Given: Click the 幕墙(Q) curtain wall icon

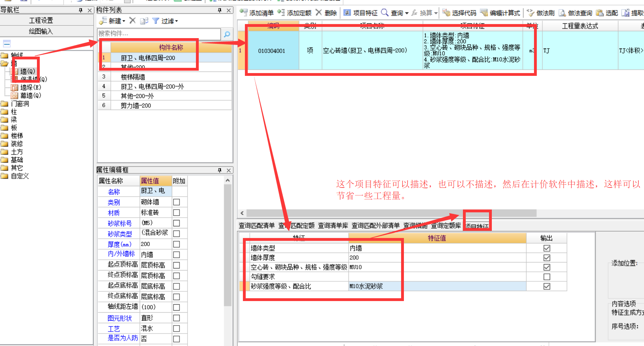Looking at the screenshot, I should click(14, 96).
